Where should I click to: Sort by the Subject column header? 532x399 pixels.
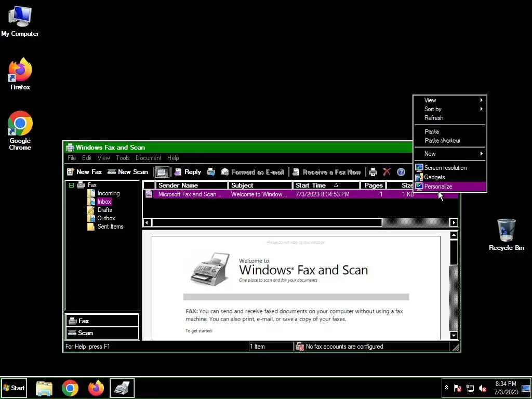coord(260,185)
